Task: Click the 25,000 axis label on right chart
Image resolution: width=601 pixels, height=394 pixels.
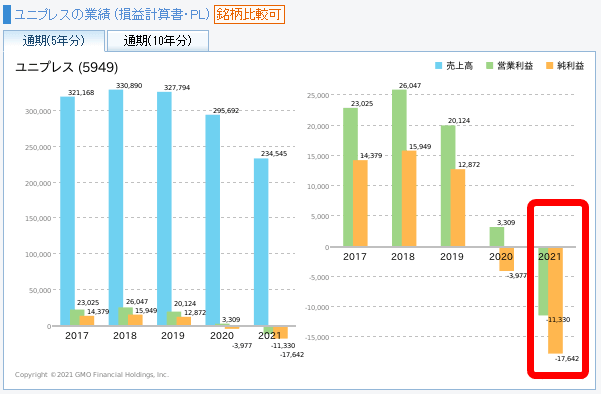Action: click(x=318, y=95)
